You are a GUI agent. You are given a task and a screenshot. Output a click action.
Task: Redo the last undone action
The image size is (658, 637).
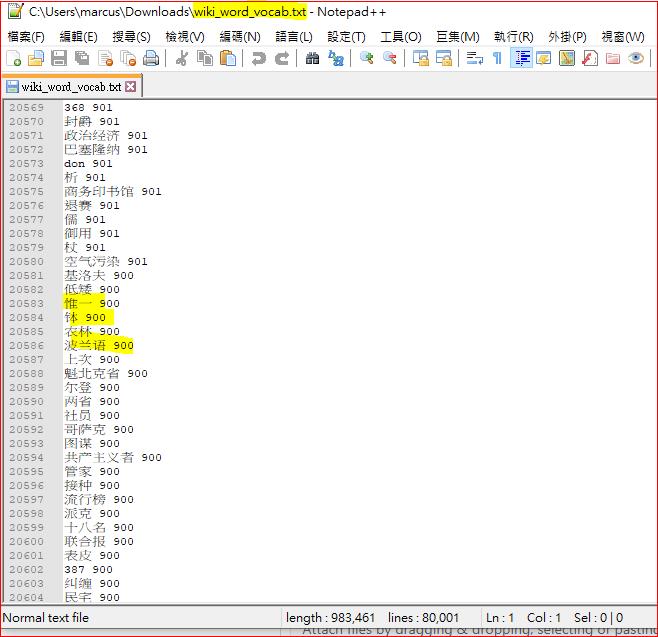[x=282, y=58]
